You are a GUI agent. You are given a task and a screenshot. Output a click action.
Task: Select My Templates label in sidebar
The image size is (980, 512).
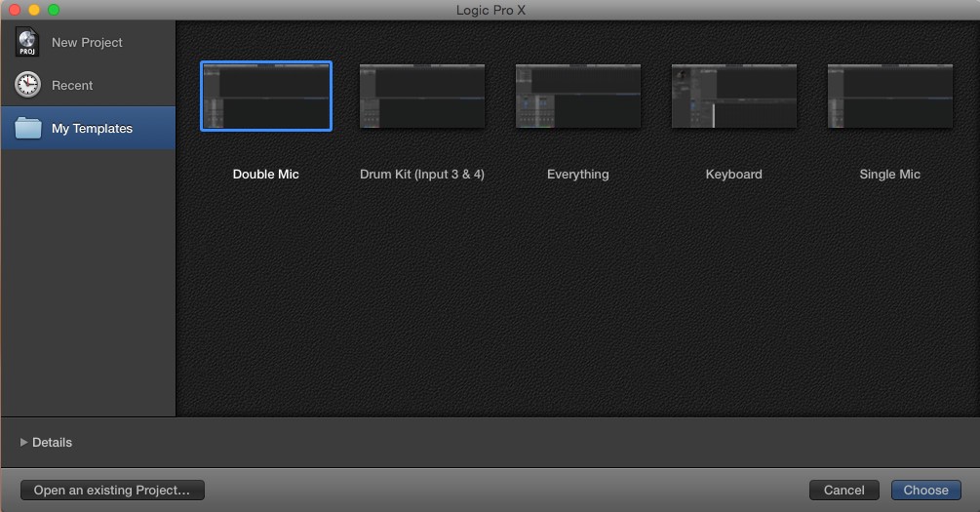[92, 128]
